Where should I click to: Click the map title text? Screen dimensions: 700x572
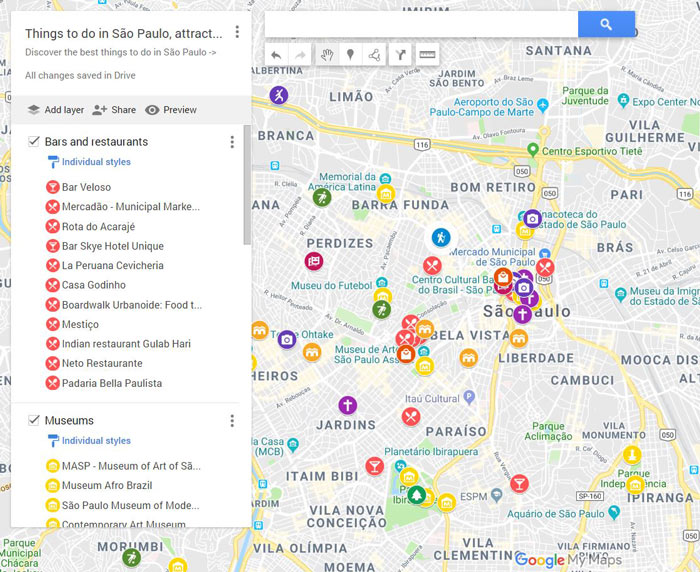pos(123,33)
